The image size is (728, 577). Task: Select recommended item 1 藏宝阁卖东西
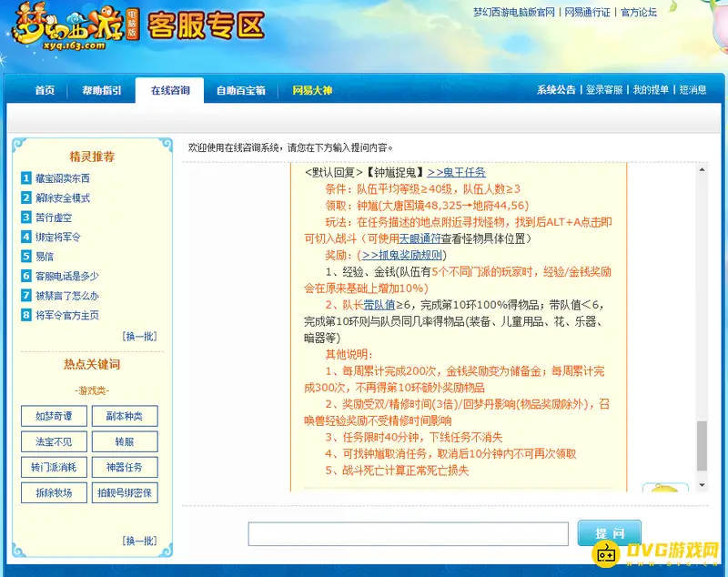coord(63,178)
